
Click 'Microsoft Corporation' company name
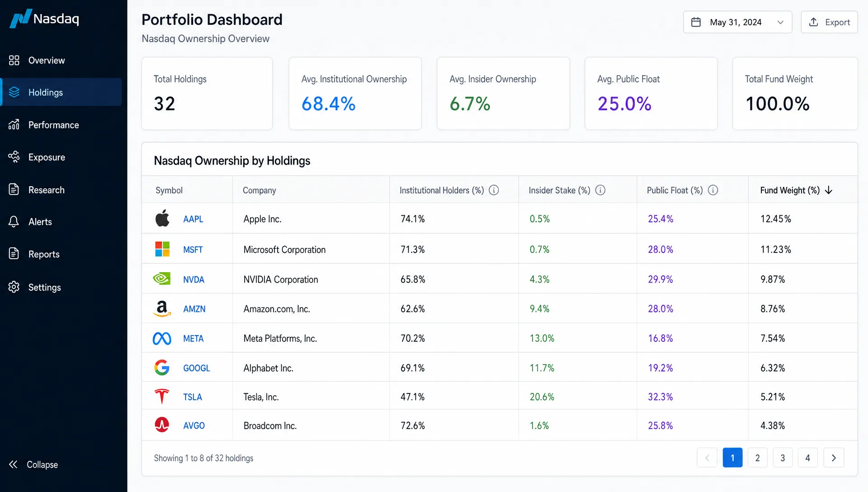tap(284, 250)
